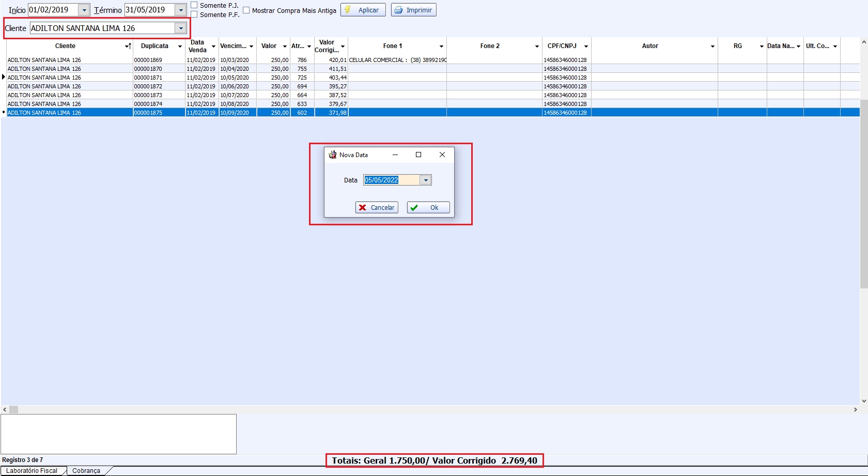Click the horizontal scrollbar left arrow

(5, 409)
